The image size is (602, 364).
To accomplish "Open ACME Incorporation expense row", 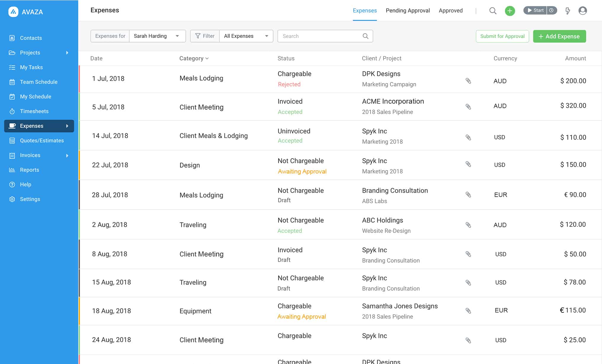I will [341, 107].
